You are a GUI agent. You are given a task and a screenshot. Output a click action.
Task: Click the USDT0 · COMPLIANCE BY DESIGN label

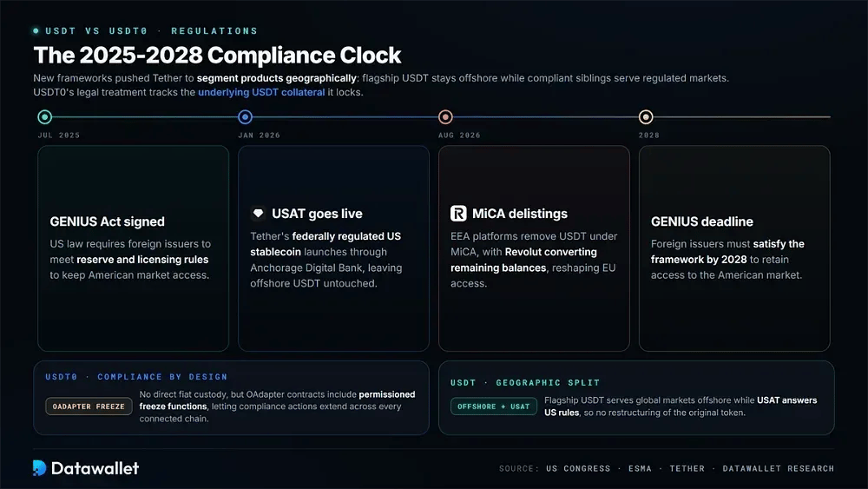[136, 377]
